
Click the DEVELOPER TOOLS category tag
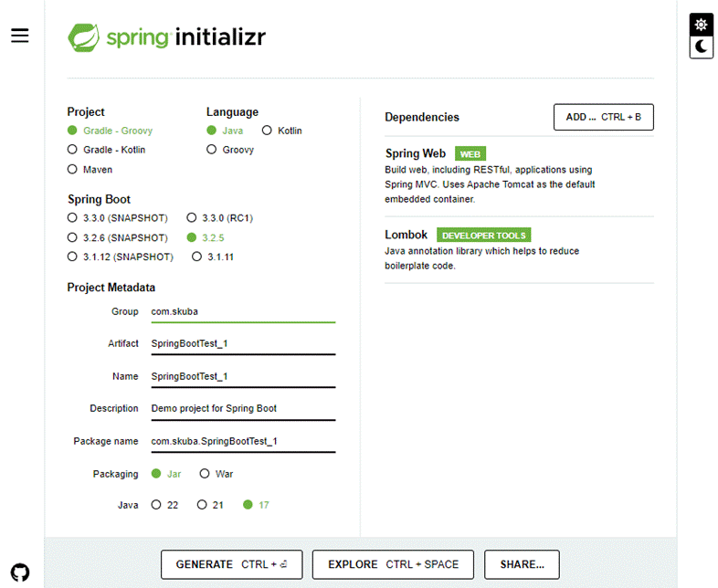(x=483, y=236)
